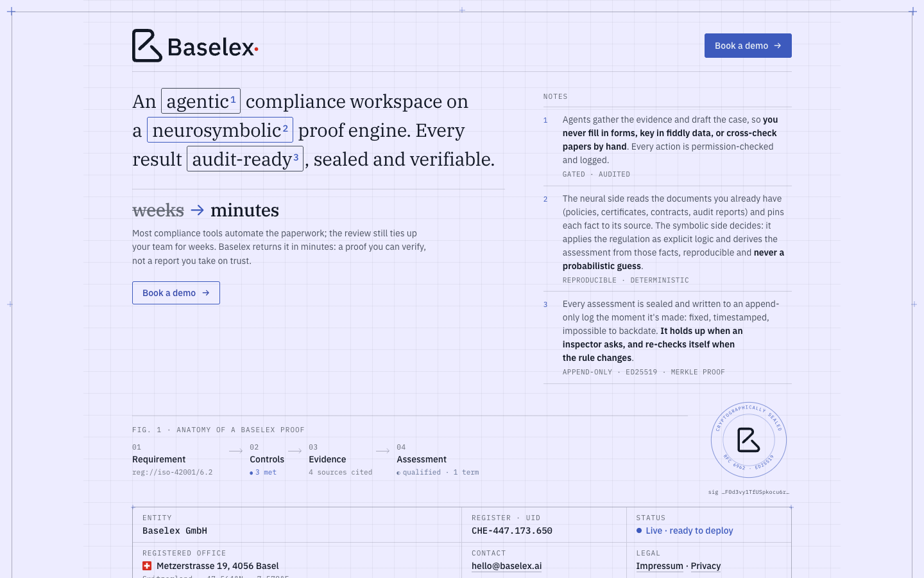Click note number 3 in Notes
The width and height of the screenshot is (924, 578).
coord(545,304)
